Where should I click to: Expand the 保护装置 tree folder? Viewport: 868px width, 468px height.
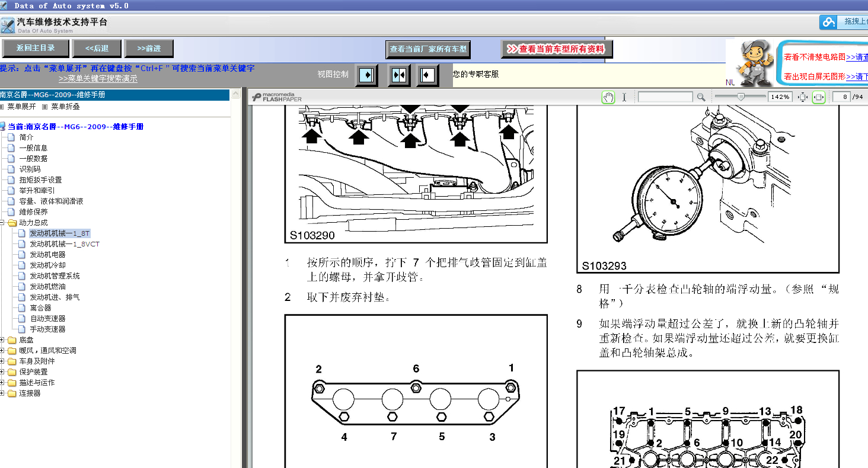tap(2, 372)
